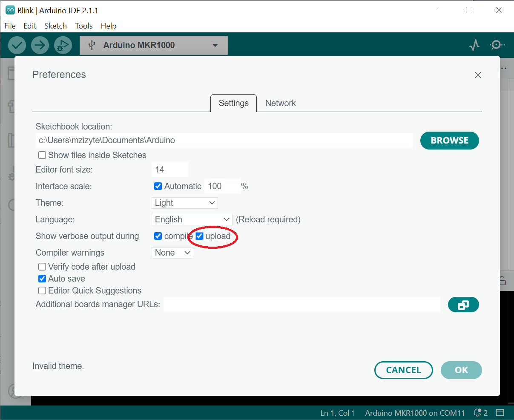This screenshot has height=420, width=514.
Task: Open the Compiler warnings dropdown
Action: (172, 253)
